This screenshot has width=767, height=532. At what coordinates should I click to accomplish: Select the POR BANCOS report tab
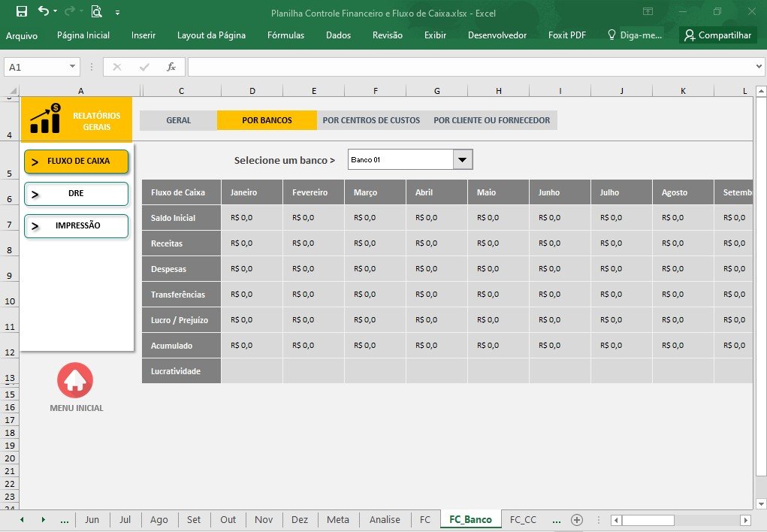(x=267, y=120)
